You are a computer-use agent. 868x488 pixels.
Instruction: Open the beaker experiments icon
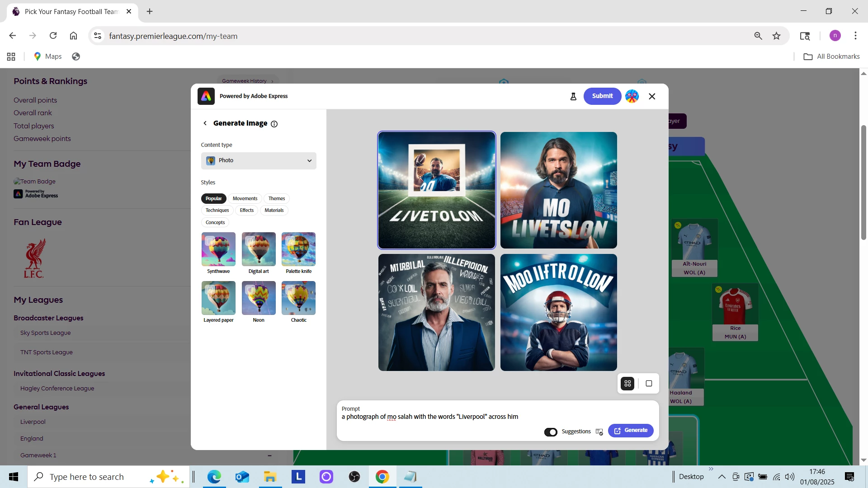(573, 96)
